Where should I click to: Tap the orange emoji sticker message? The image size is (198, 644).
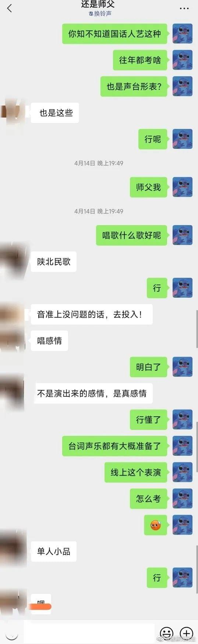point(156,525)
